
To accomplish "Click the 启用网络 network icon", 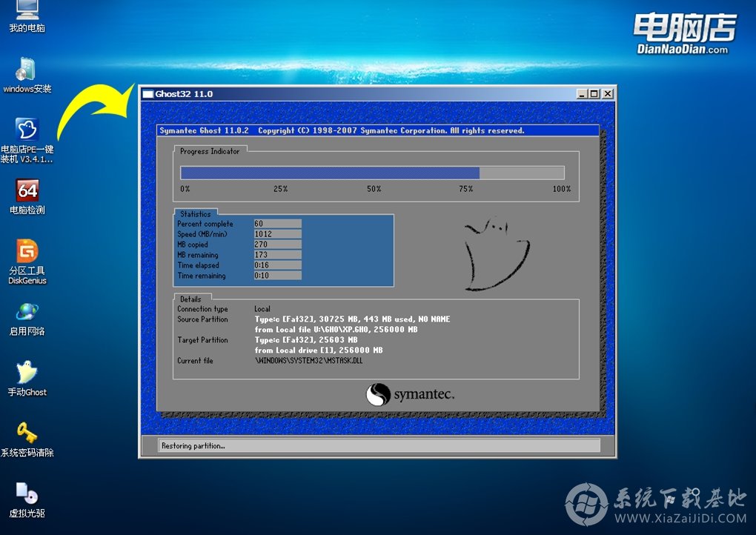I will 27,312.
